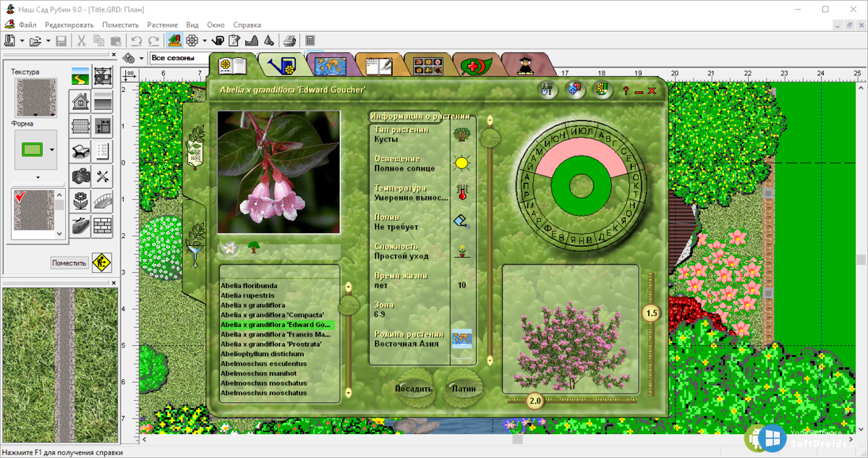The image size is (868, 458).
Task: Toggle the flower filter icon under plant photo
Action: pyautogui.click(x=229, y=247)
